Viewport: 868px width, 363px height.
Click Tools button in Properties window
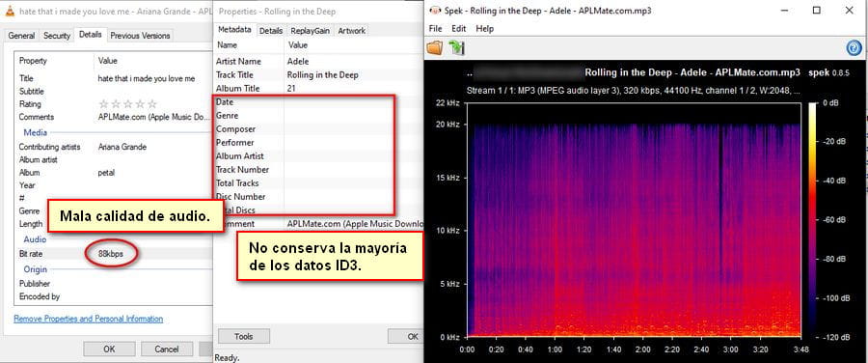(244, 336)
